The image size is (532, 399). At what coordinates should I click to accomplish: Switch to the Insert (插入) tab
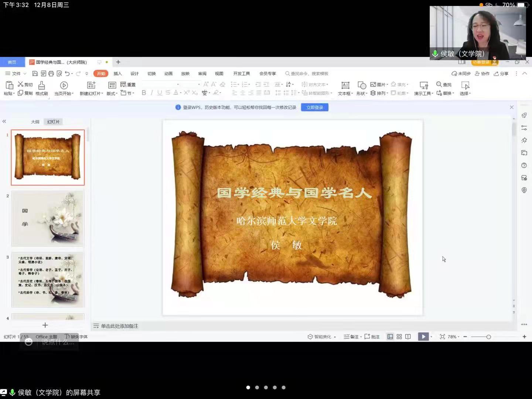click(117, 74)
